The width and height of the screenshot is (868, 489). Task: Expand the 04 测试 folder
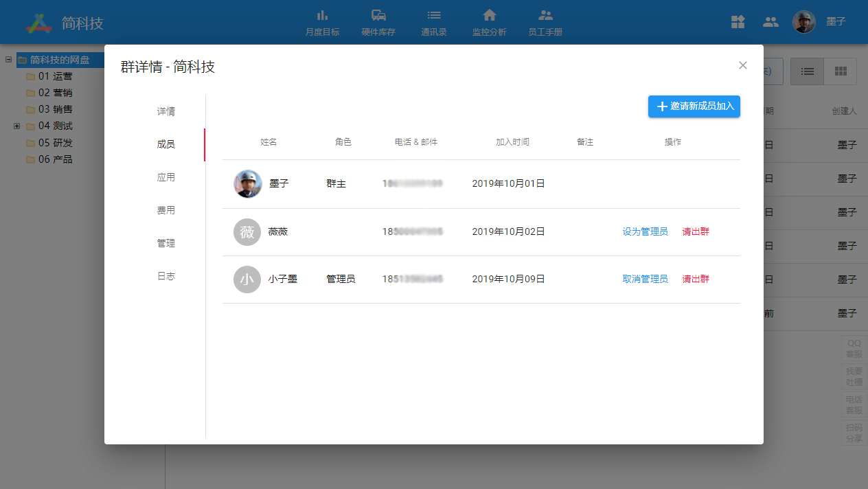(x=16, y=126)
